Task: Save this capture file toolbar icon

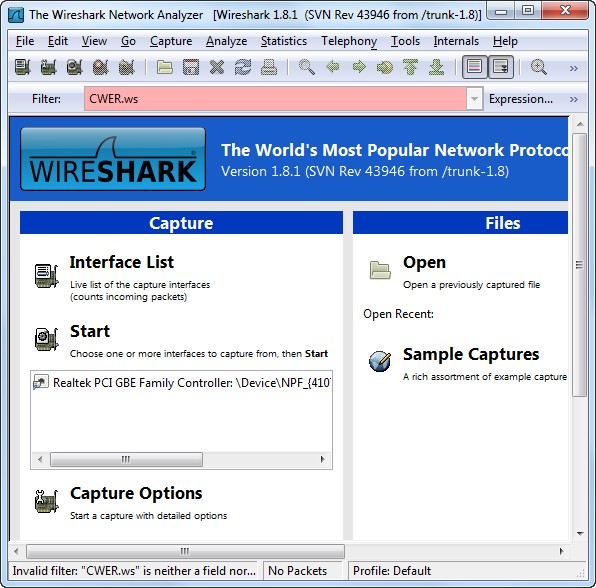Action: click(x=191, y=67)
